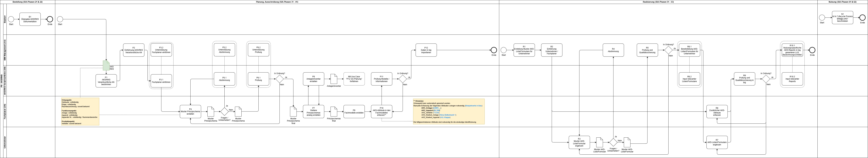868x158 pixels.
Task: Select task R7 AKS-Listen/Formulare ergänzen
Action: pyautogui.click(x=717, y=142)
